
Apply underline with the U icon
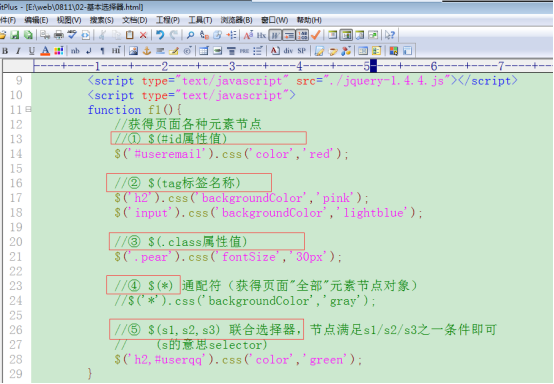click(x=32, y=51)
